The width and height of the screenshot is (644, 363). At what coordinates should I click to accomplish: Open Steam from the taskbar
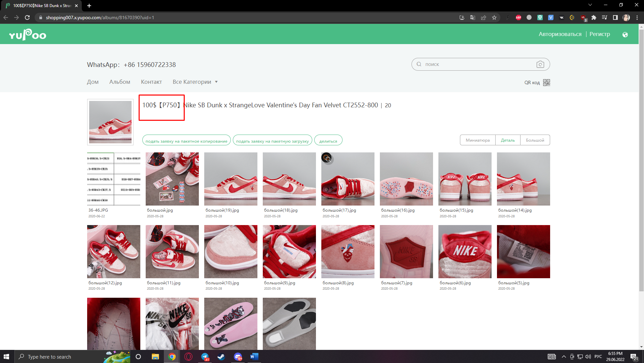[221, 357]
